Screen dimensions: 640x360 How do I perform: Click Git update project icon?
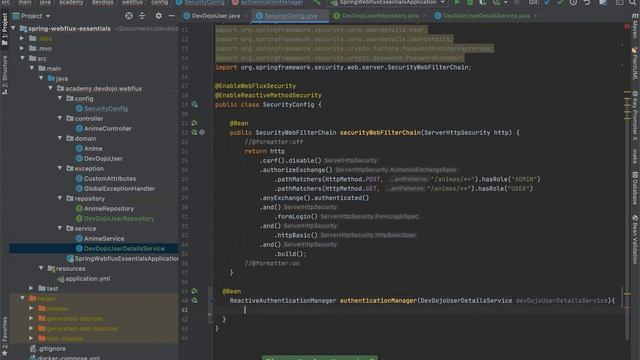547,2
